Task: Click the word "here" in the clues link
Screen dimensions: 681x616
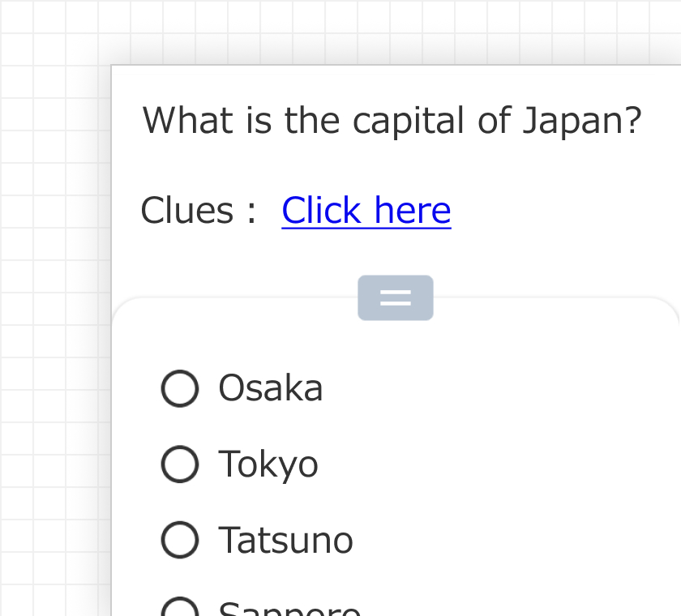Action: [x=413, y=211]
